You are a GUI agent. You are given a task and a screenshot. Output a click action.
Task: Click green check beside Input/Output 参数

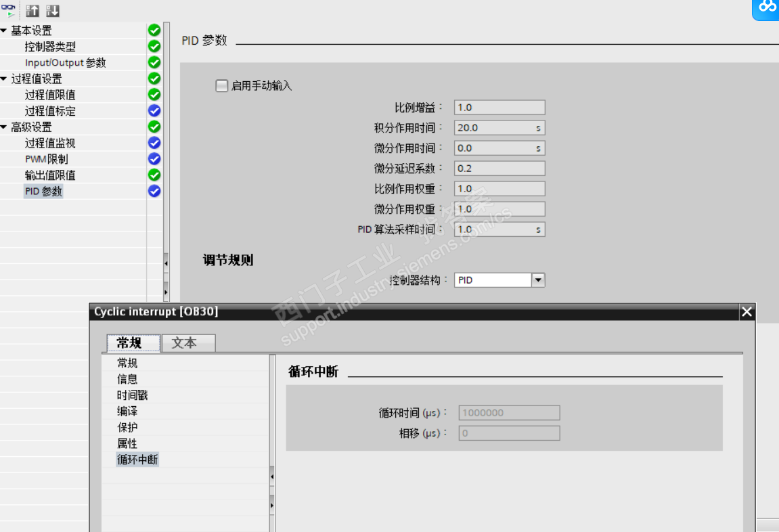[154, 62]
